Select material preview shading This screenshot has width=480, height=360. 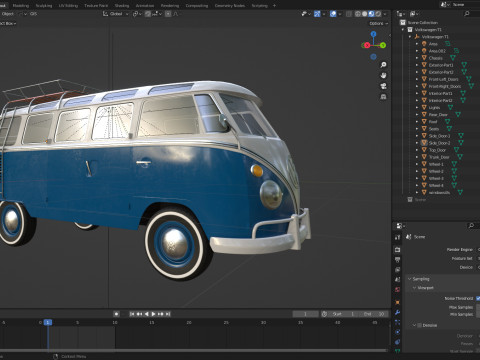[x=371, y=14]
